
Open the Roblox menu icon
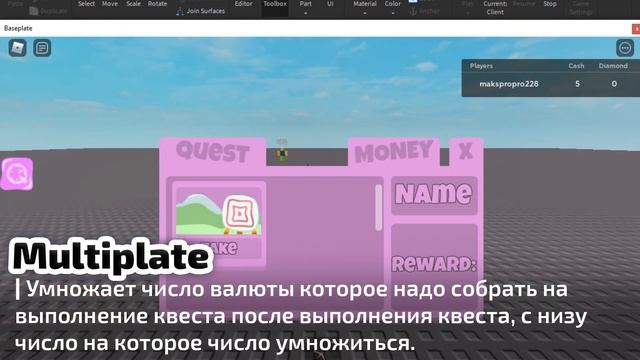(x=18, y=48)
